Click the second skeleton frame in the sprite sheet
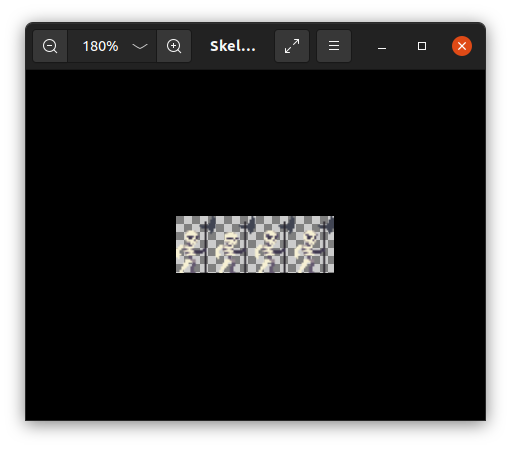 click(235, 244)
